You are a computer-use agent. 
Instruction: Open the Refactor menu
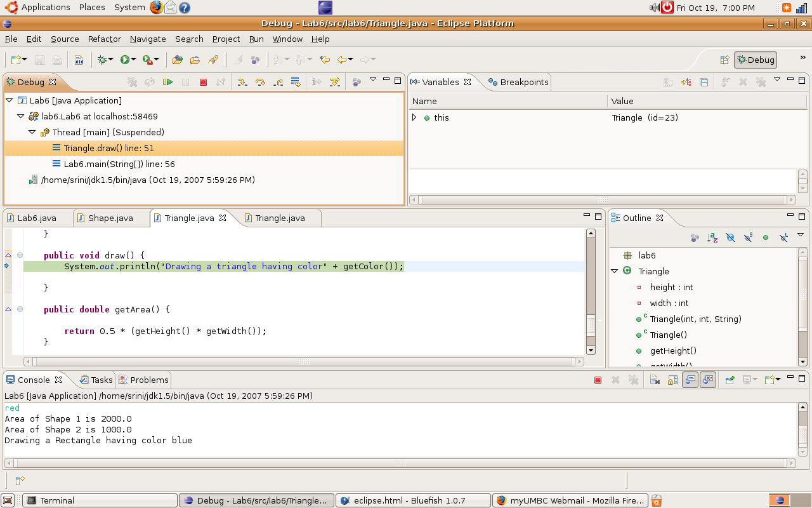(104, 39)
